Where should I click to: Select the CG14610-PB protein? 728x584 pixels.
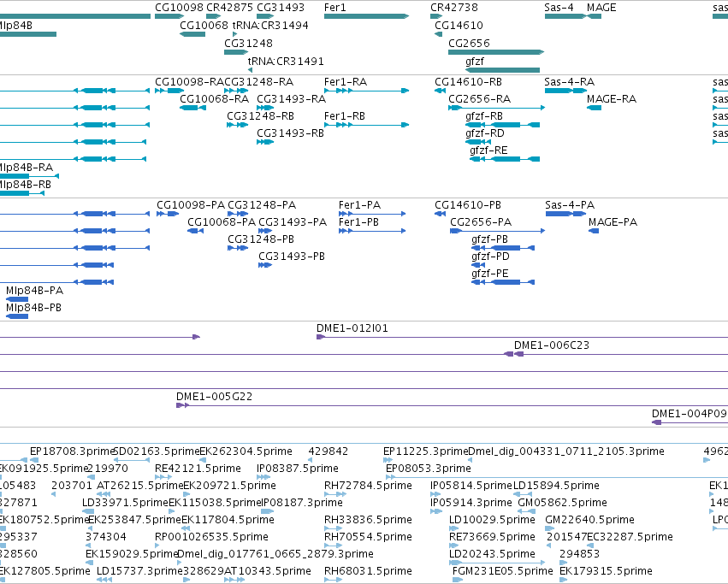(441, 214)
